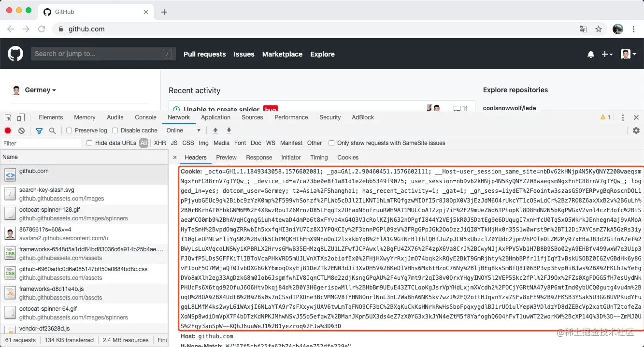644x347 pixels.
Task: Click the network Filter text field
Action: pyautogui.click(x=41, y=143)
